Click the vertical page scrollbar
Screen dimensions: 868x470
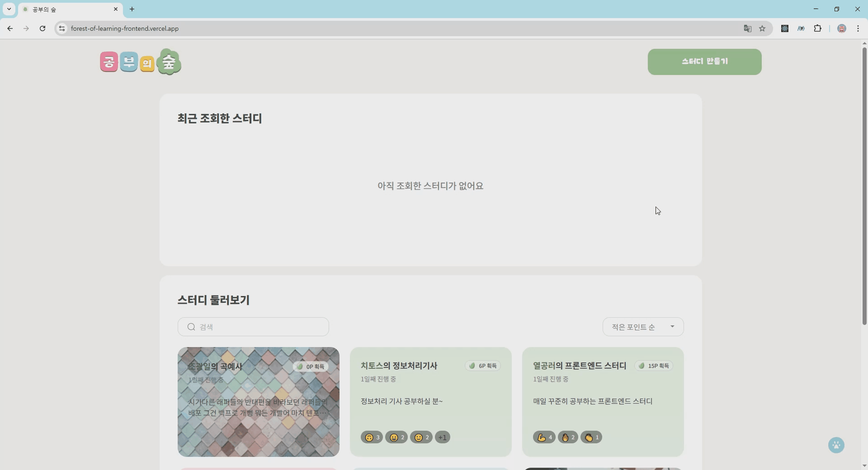[x=864, y=185]
